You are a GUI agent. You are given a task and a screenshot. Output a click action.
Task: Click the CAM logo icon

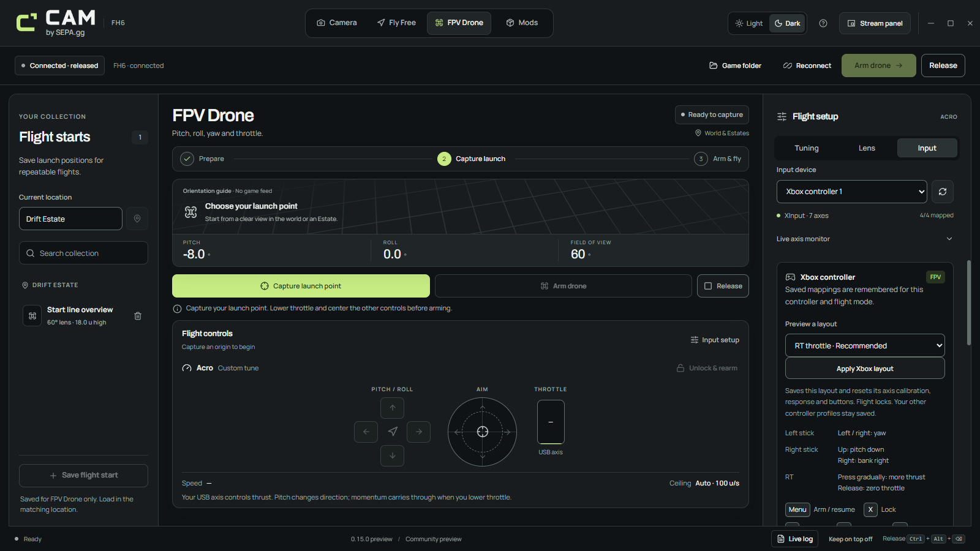[26, 23]
